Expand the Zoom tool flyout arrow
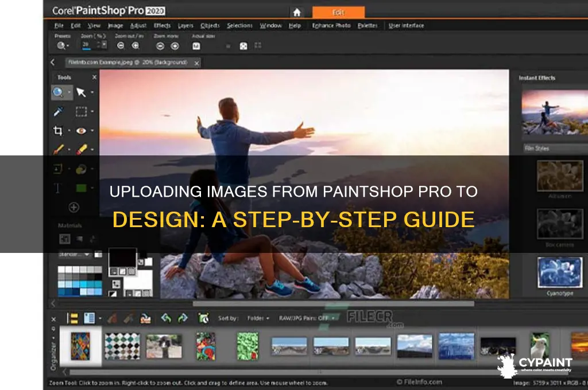The width and height of the screenshot is (588, 390). point(69,92)
